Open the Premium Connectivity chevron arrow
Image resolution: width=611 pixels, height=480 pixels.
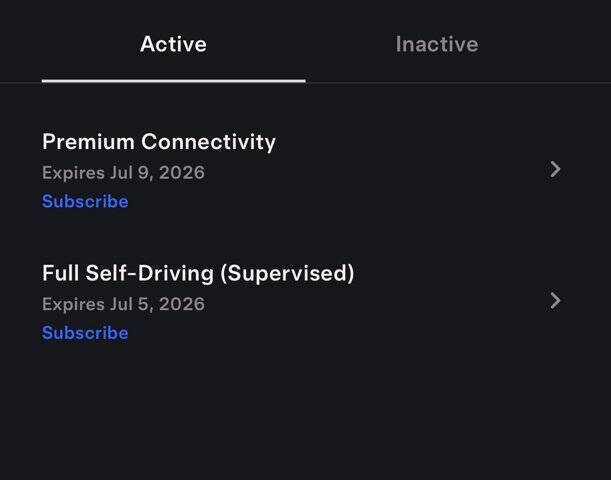click(555, 169)
